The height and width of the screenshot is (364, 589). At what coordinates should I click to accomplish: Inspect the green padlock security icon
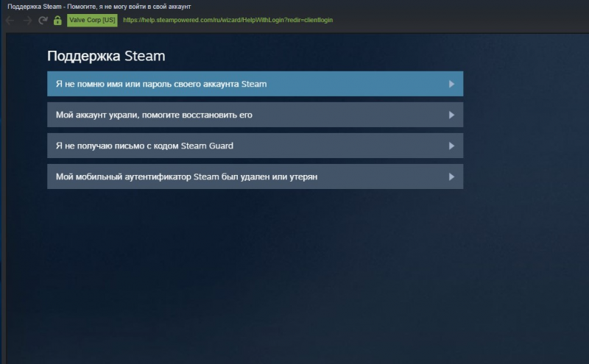[57, 21]
